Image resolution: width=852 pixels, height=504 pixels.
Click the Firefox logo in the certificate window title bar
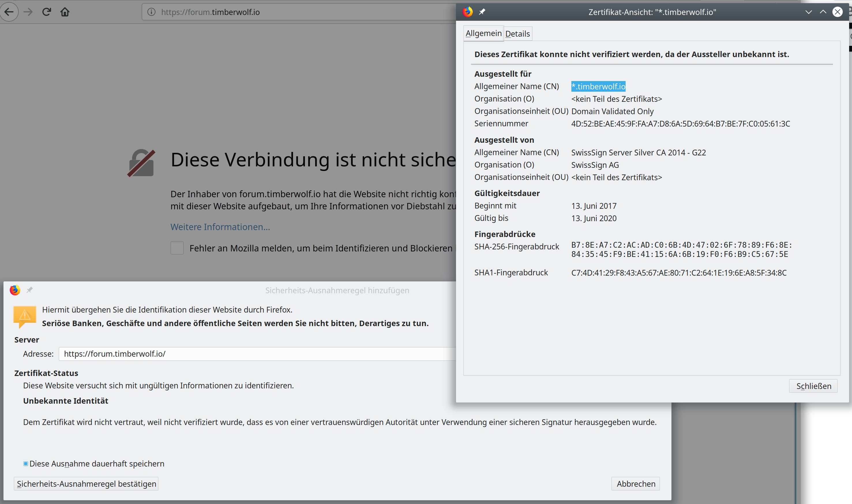[x=468, y=12]
